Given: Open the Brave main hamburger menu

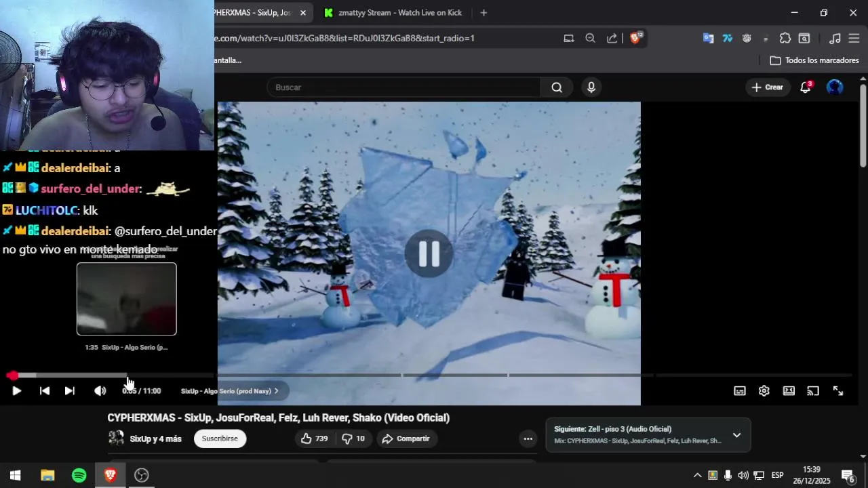Looking at the screenshot, I should tap(854, 39).
